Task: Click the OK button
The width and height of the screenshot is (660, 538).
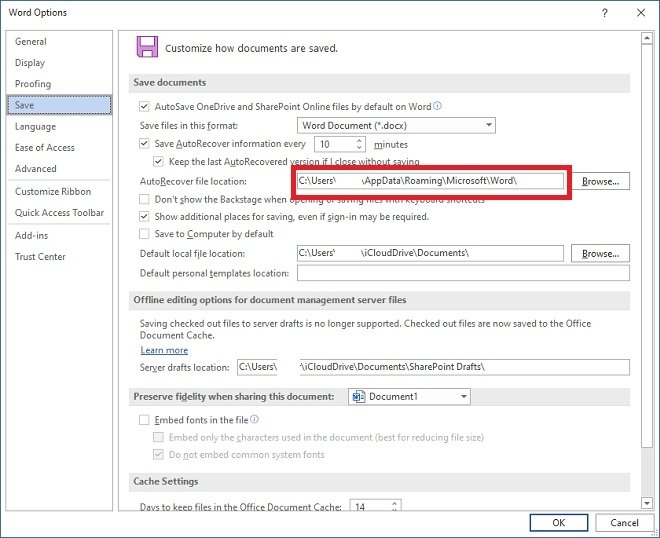Action: point(559,522)
